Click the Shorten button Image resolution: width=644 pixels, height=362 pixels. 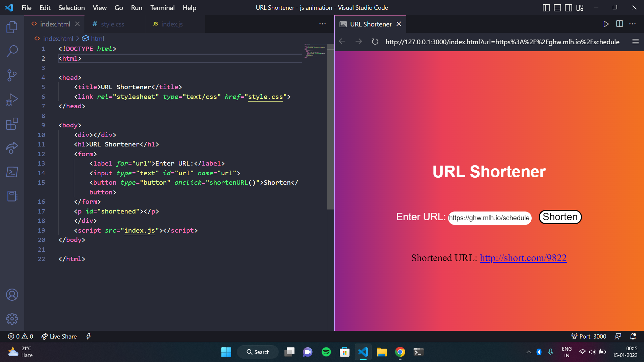click(x=560, y=217)
